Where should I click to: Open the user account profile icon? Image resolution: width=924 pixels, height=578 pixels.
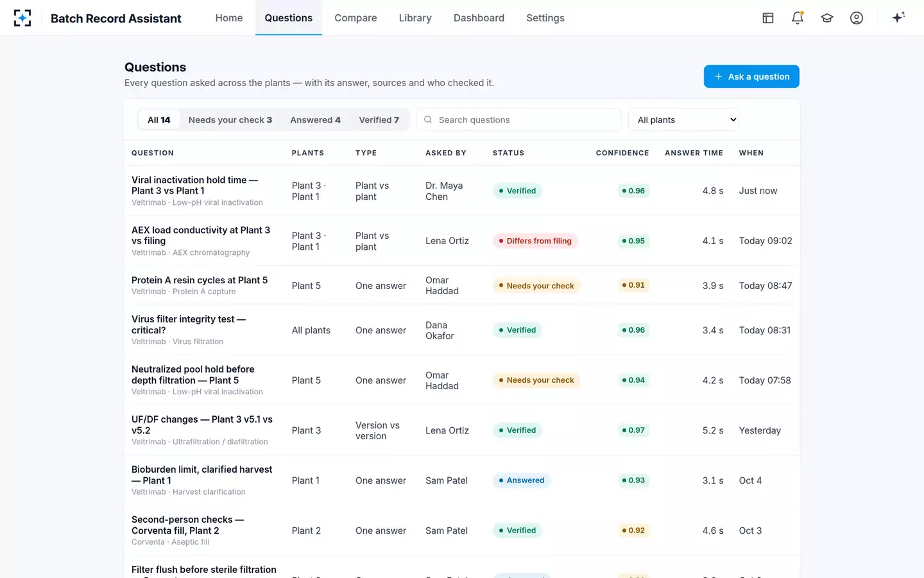pos(857,18)
